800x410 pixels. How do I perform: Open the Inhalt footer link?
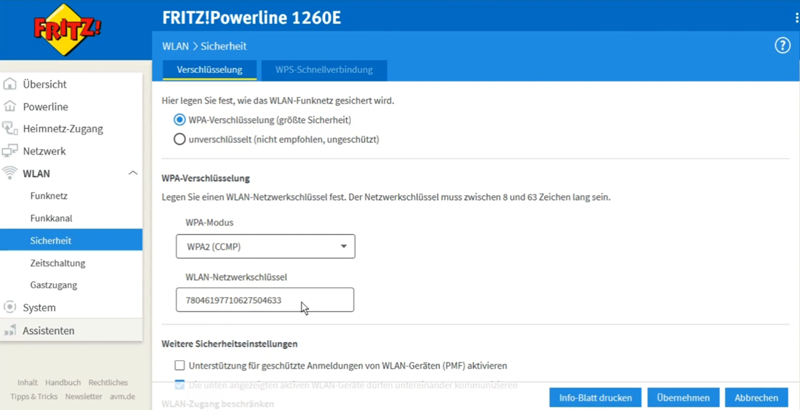pos(28,382)
